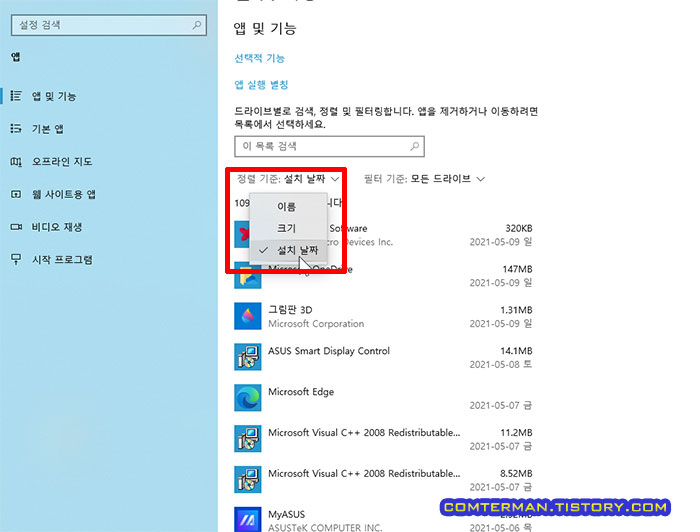Open the filter by (필터 기준) drives dropdown

[424, 179]
